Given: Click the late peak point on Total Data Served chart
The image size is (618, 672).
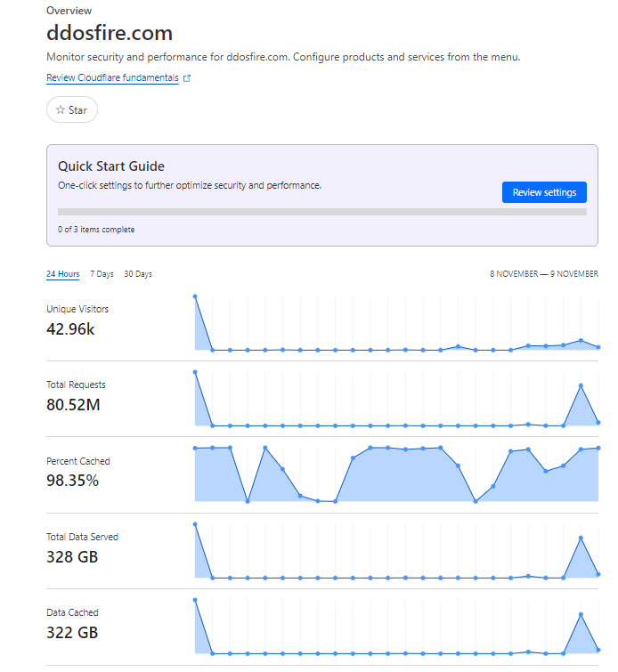Looking at the screenshot, I should pos(581,538).
